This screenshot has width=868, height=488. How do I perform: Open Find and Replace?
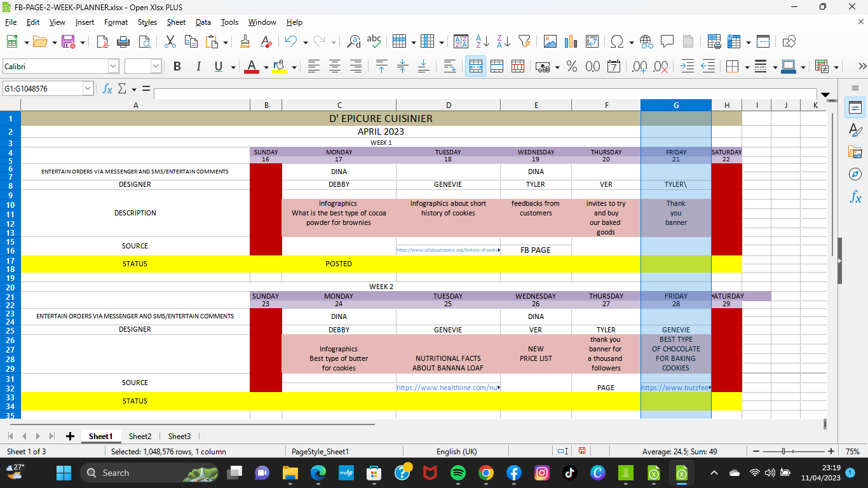(x=354, y=41)
